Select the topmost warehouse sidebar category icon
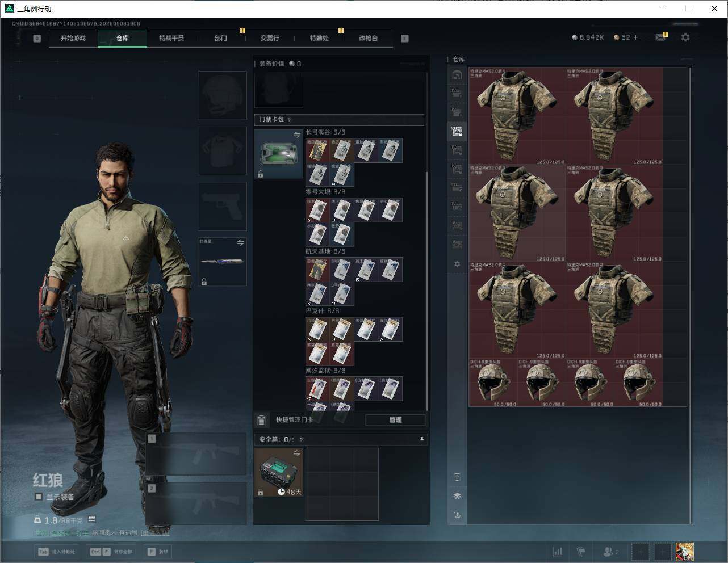 [457, 75]
